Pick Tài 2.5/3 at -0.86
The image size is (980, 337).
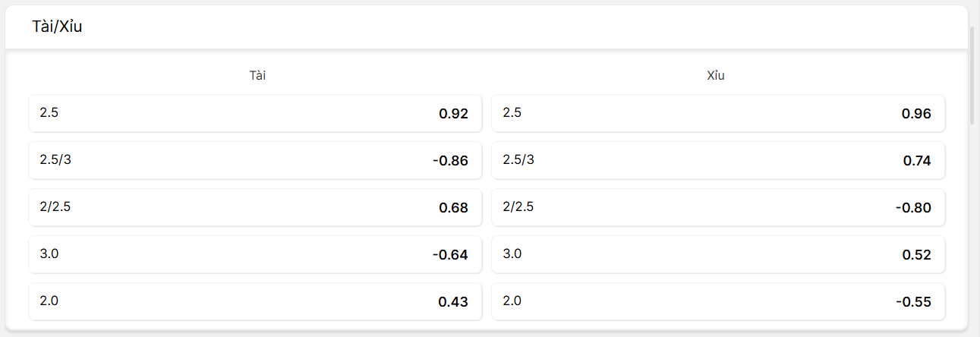tap(255, 160)
